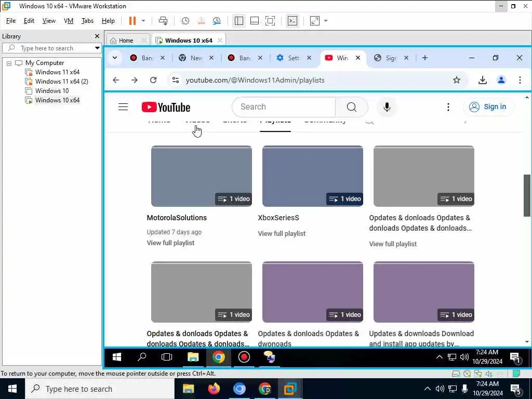Toggle the thumbnail bar view icon

[x=255, y=21]
